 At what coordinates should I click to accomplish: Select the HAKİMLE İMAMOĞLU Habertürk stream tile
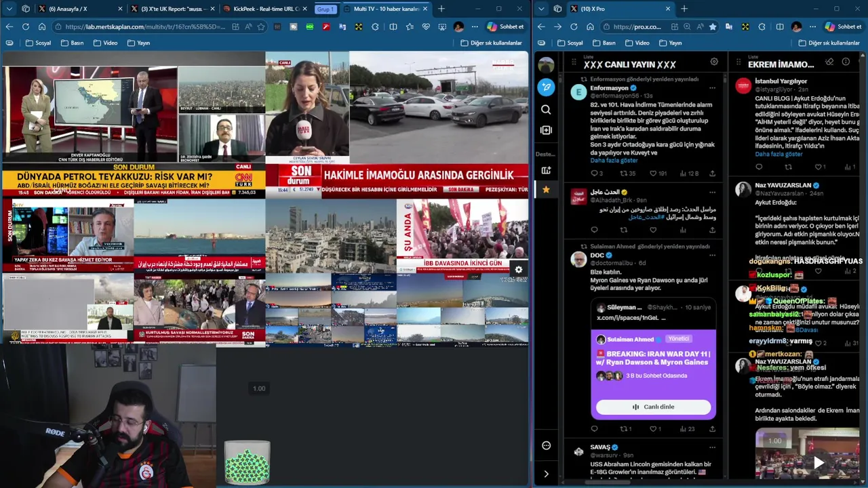397,124
